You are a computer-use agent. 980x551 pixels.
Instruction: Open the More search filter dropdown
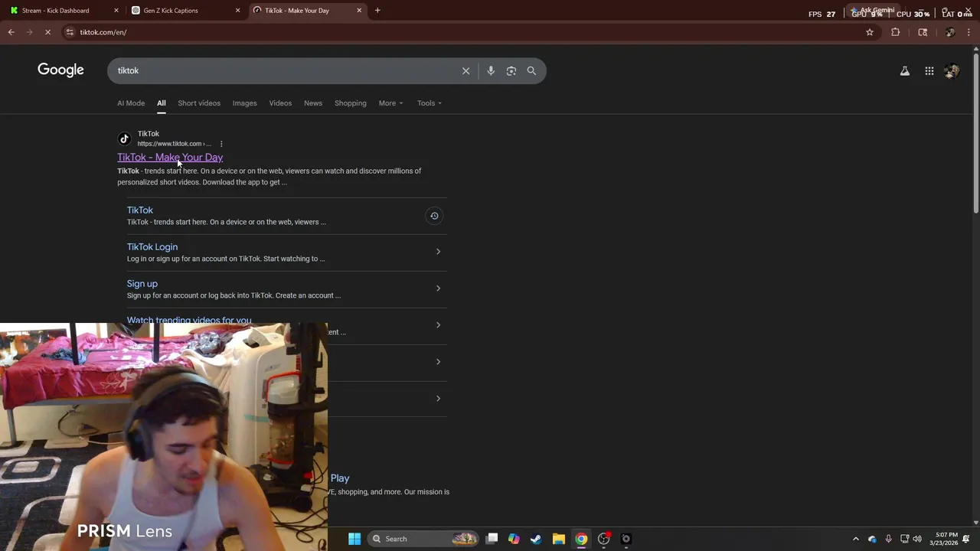390,103
